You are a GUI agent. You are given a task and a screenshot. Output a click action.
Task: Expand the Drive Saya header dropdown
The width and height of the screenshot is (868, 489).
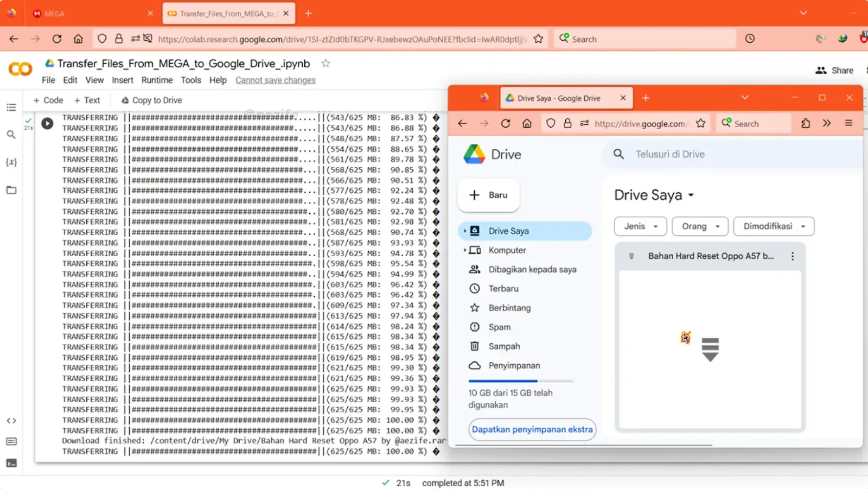point(691,195)
